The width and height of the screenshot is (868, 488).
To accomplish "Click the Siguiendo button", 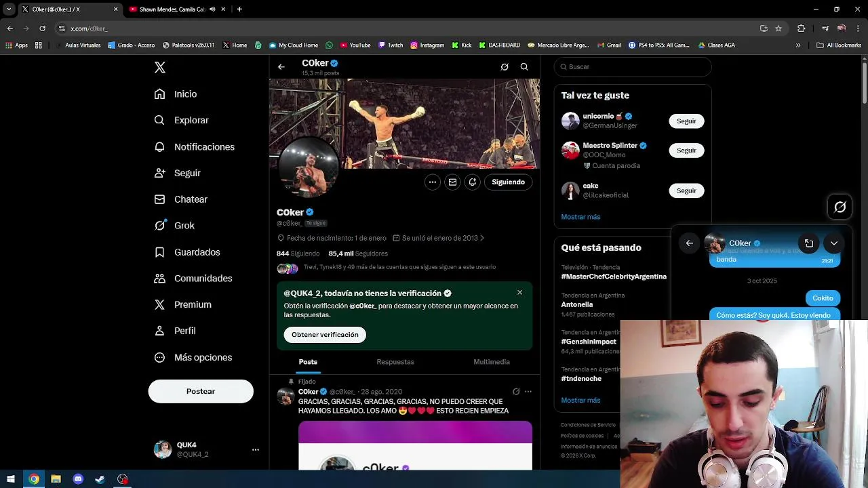I will pos(509,182).
